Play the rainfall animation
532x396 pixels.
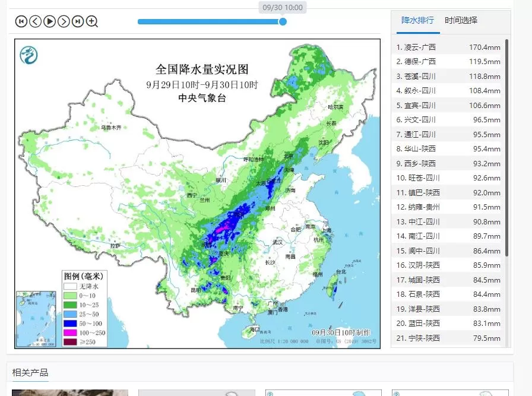point(49,21)
